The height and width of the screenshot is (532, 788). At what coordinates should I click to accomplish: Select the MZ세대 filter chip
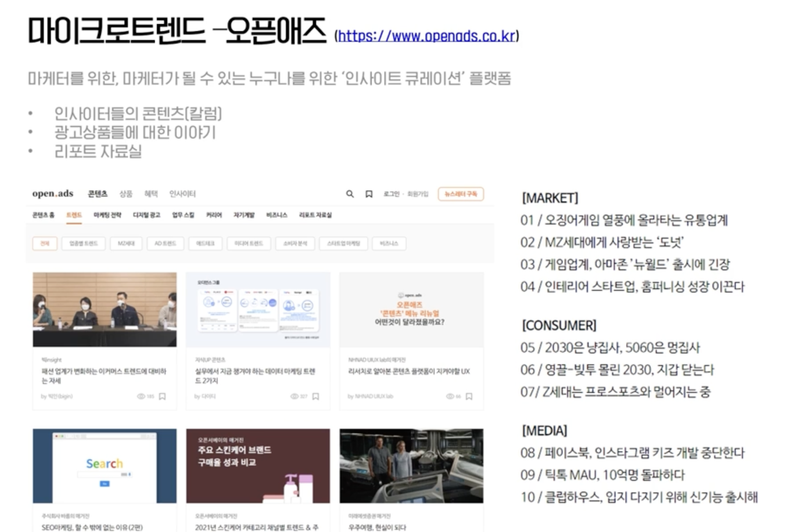point(126,243)
